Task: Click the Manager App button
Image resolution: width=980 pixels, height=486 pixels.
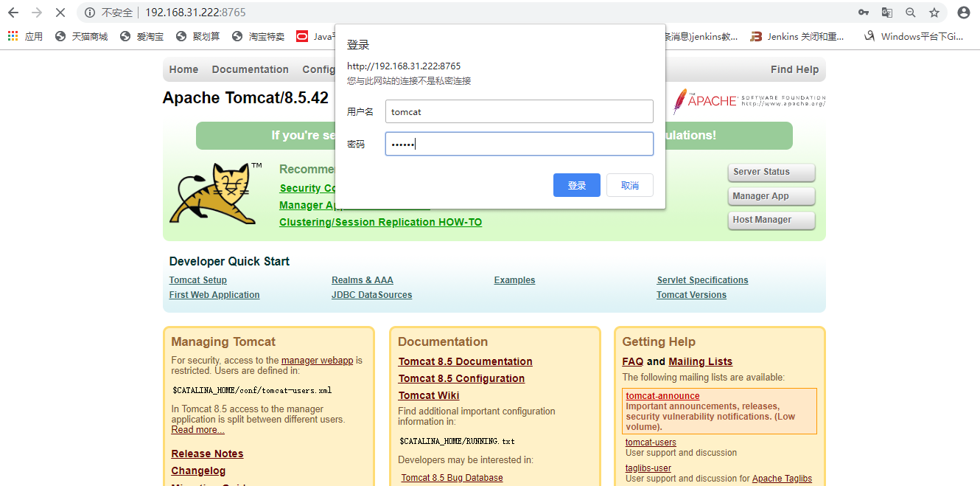Action: click(x=771, y=196)
